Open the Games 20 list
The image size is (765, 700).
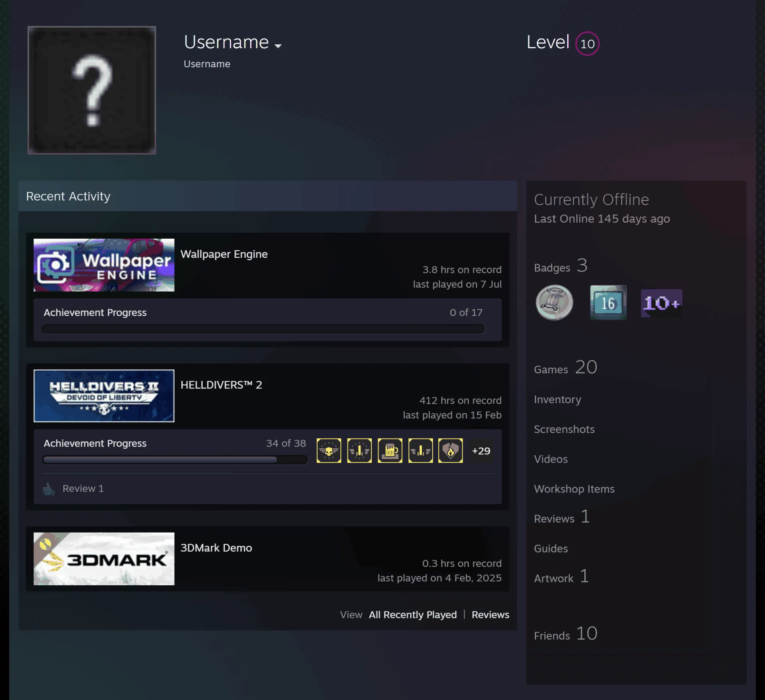pos(565,368)
